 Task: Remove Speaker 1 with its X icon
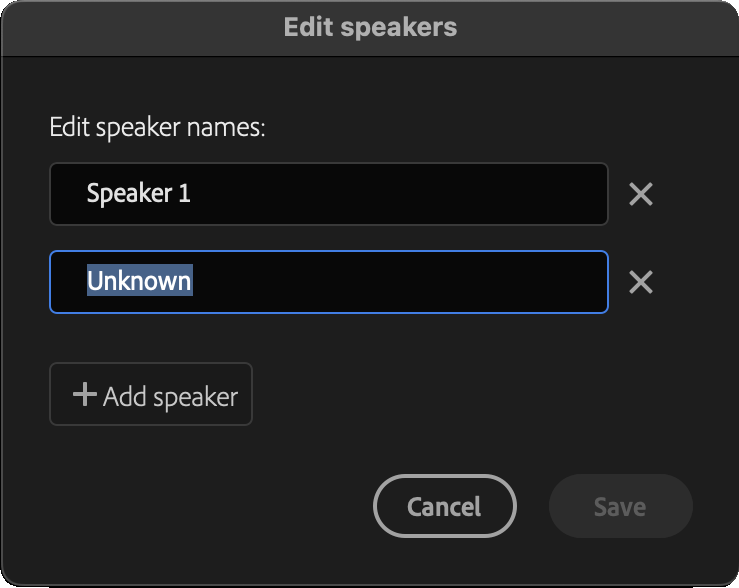(640, 194)
